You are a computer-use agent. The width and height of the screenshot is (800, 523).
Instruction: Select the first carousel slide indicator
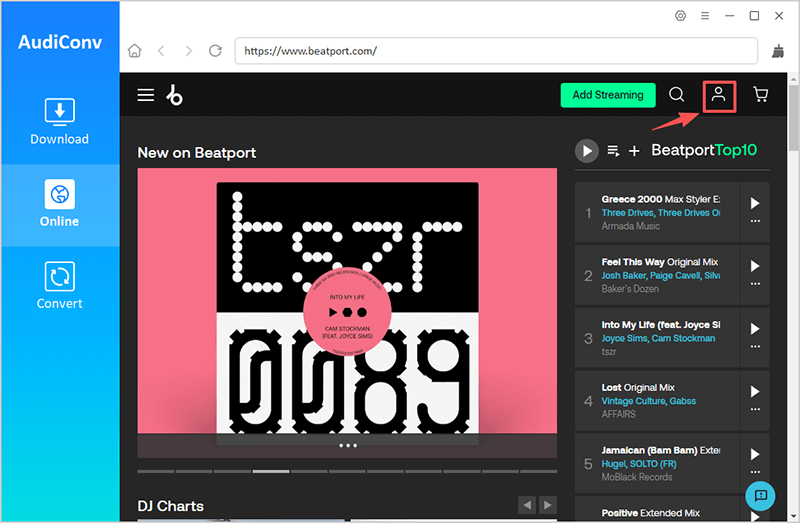156,471
